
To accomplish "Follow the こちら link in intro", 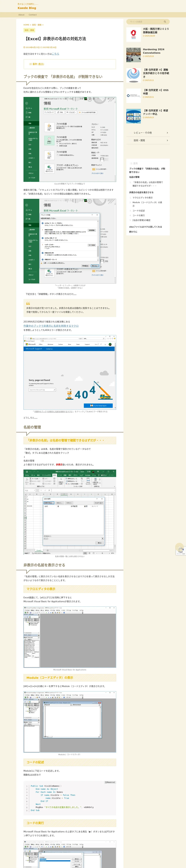I will pos(55,54).
